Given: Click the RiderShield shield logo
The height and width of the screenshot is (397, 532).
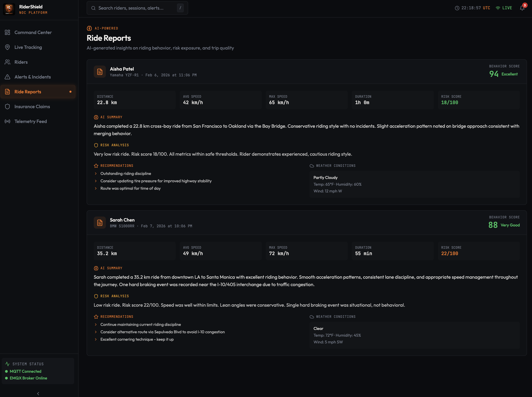Looking at the screenshot, I should (9, 9).
